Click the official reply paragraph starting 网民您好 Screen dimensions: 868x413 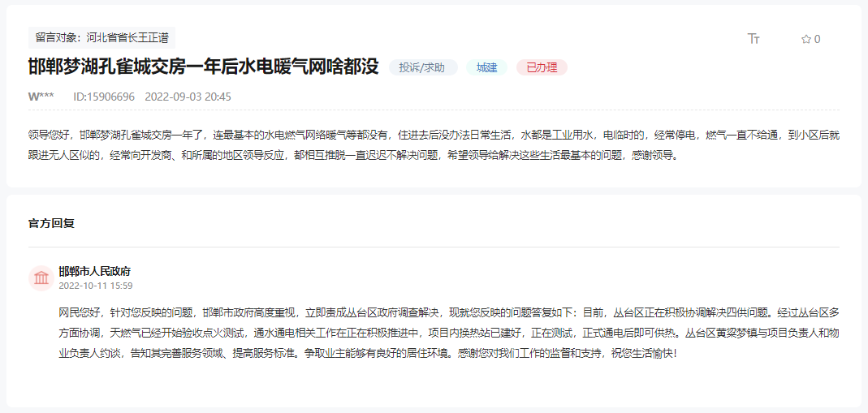[x=449, y=333]
